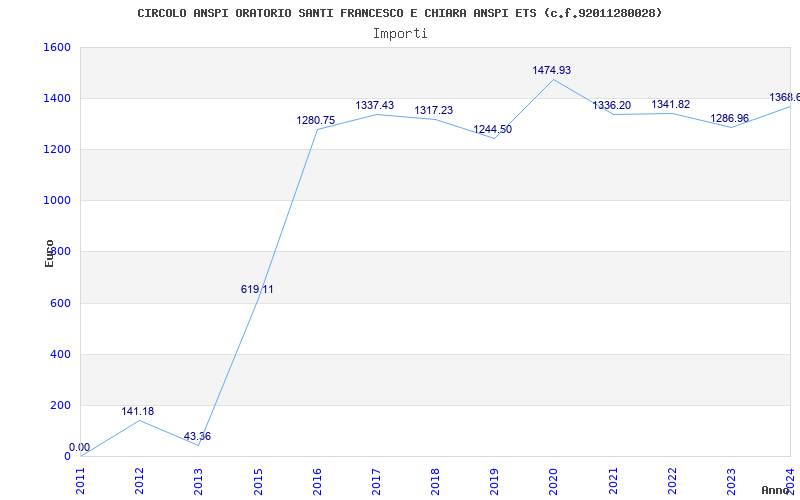Click the 2012 year axis label

(140, 481)
